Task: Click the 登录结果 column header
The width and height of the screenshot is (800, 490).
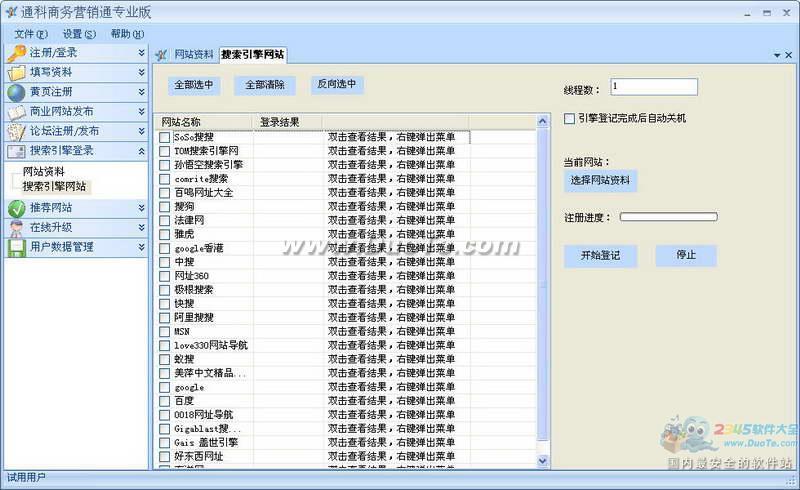Action: tap(287, 122)
